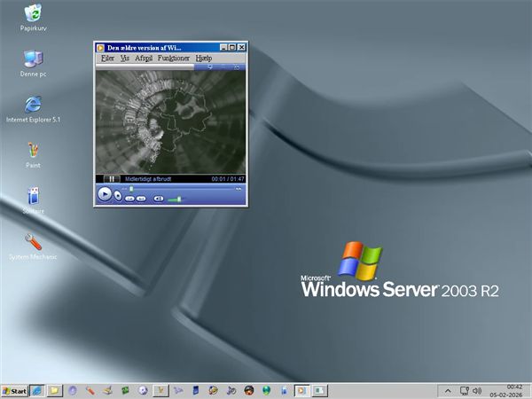
Task: Click the blue book taskbar icon
Action: click(x=196, y=391)
